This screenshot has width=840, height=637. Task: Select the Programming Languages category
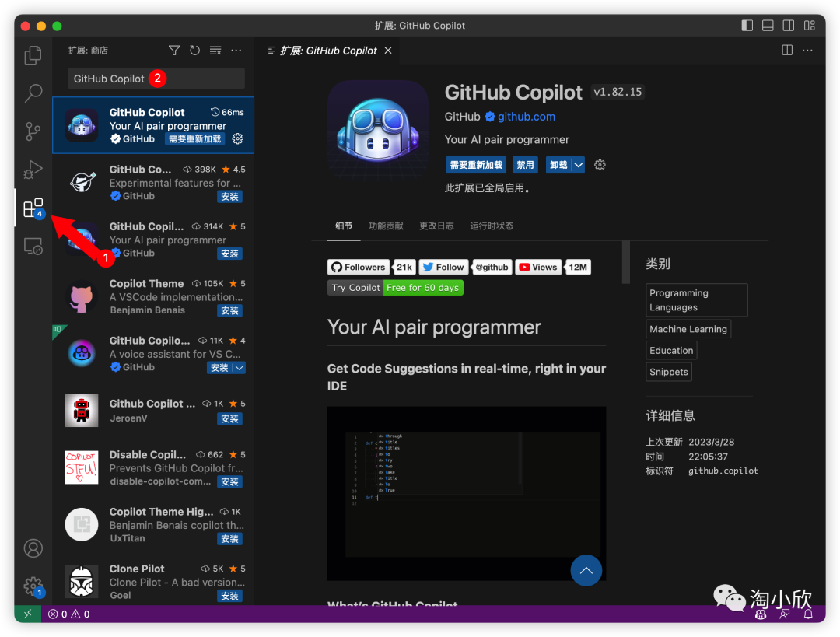[696, 300]
